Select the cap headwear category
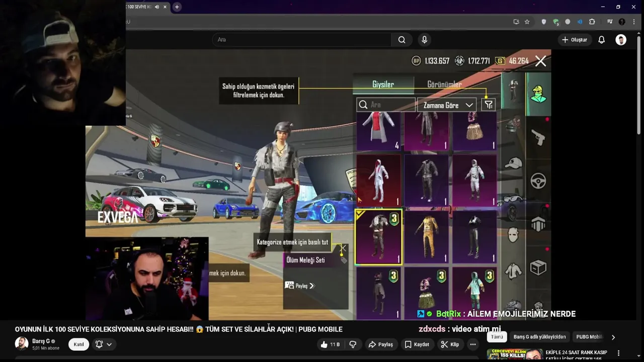This screenshot has width=644, height=362. click(513, 163)
